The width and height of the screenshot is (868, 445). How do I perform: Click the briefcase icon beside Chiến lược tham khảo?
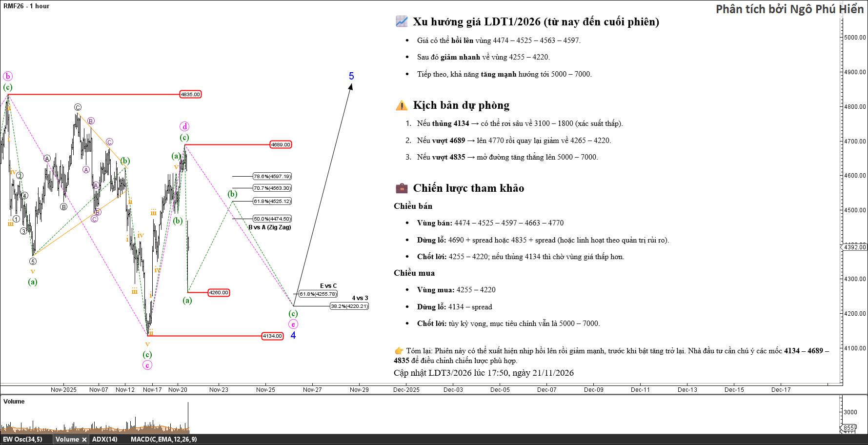click(401, 188)
